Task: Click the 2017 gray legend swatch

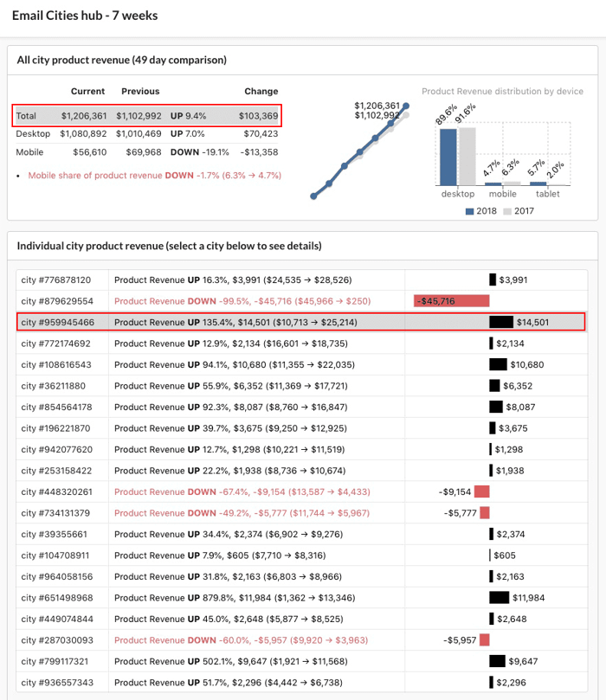Action: (x=506, y=212)
